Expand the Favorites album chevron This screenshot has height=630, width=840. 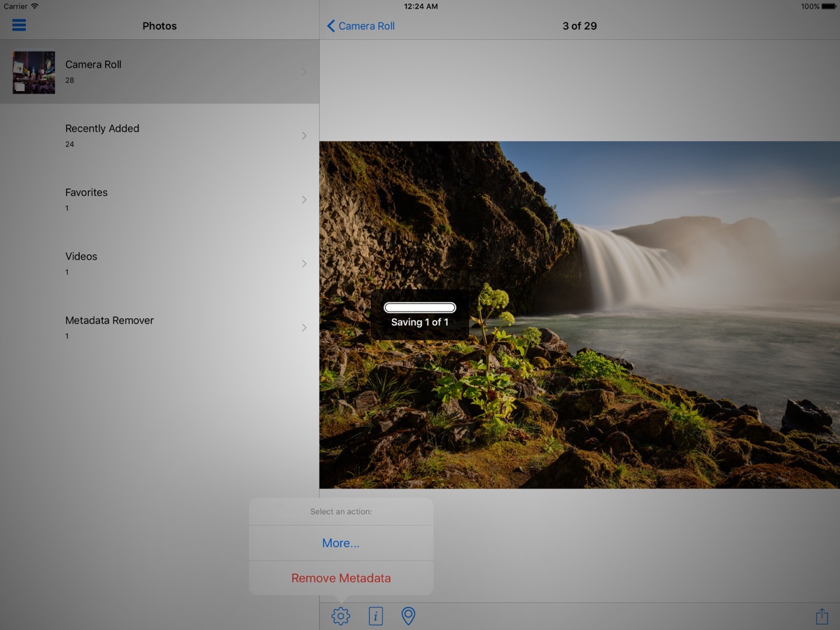point(304,199)
